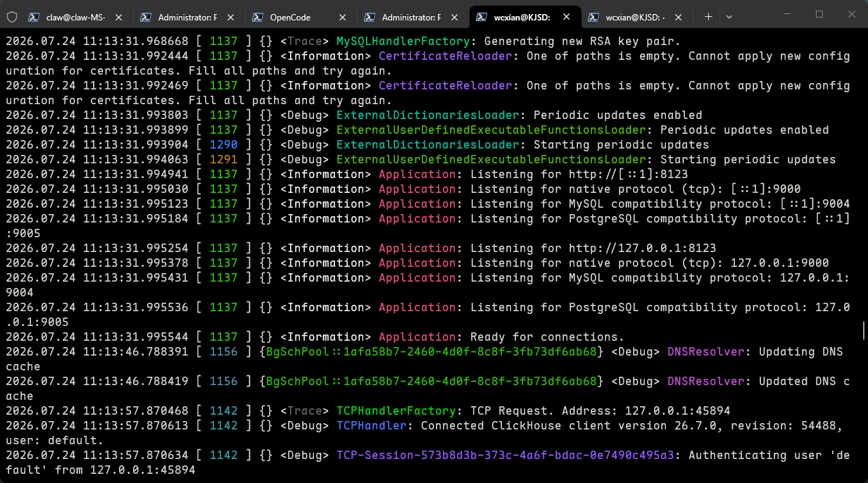Click "Updating DNS" log message
Image resolution: width=868 pixels, height=483 pixels.
coord(800,352)
